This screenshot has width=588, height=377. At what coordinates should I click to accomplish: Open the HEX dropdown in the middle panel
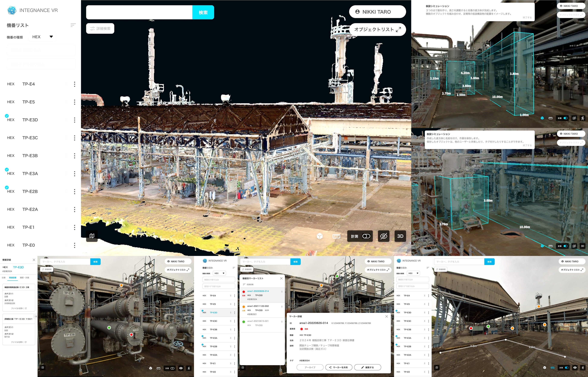click(219, 273)
